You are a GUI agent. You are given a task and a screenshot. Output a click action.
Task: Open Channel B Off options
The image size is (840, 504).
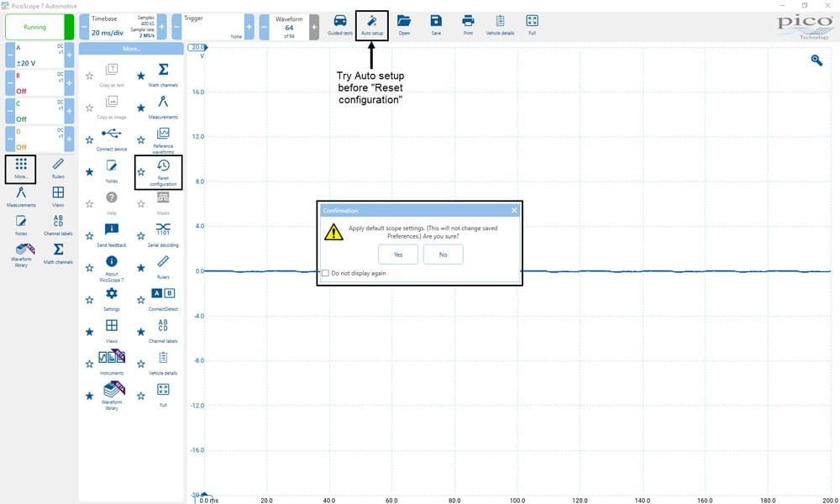pyautogui.click(x=39, y=82)
